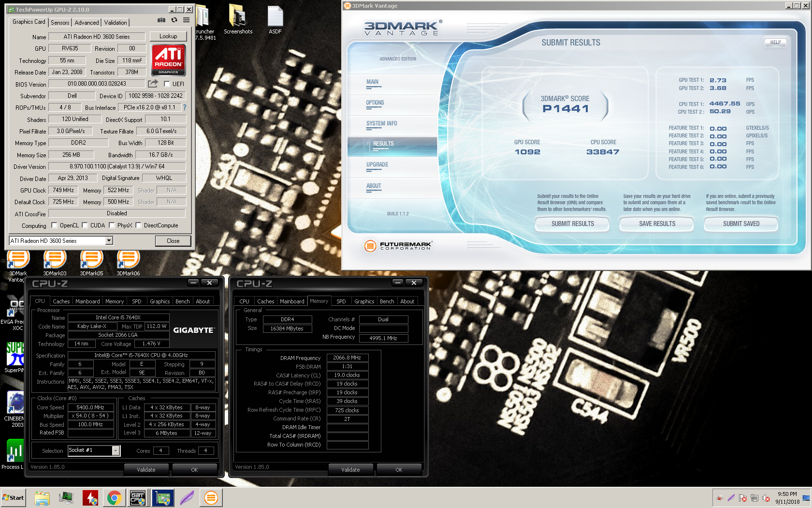Image resolution: width=812 pixels, height=508 pixels.
Task: Click OK in the right CPU-Z Memory window
Action: [399, 470]
